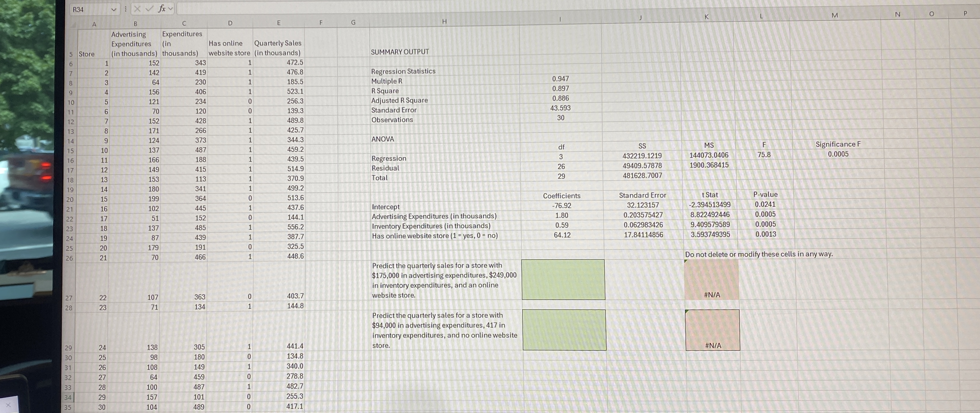Select column M header

click(x=835, y=15)
